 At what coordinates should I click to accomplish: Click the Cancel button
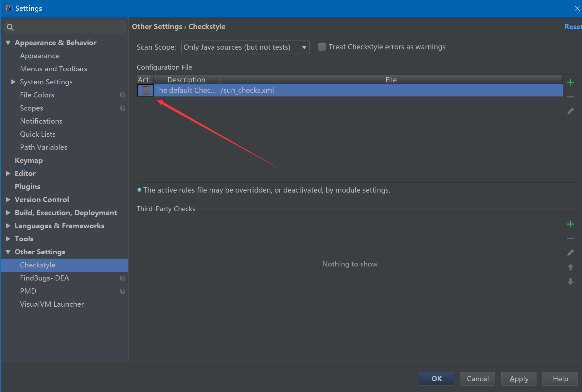(x=478, y=379)
